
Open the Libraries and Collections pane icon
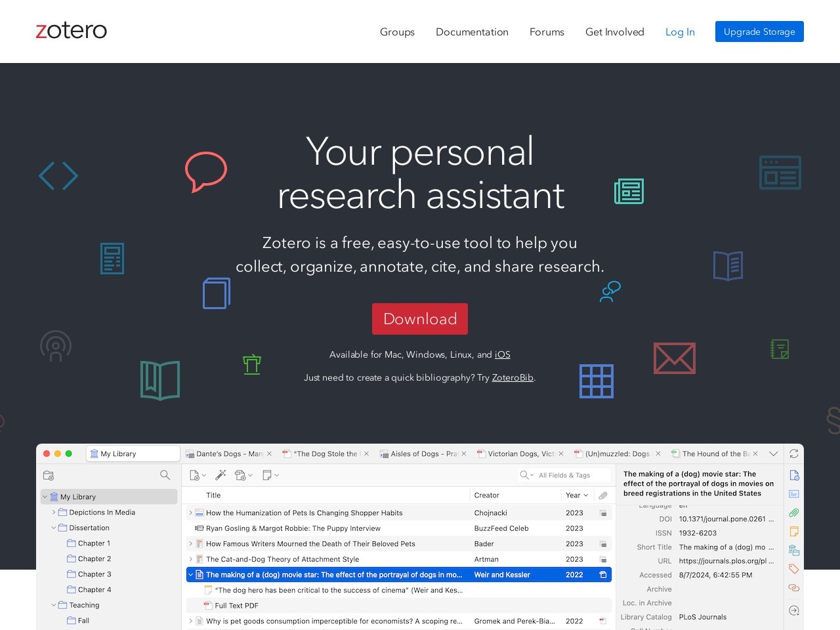pos(794,550)
